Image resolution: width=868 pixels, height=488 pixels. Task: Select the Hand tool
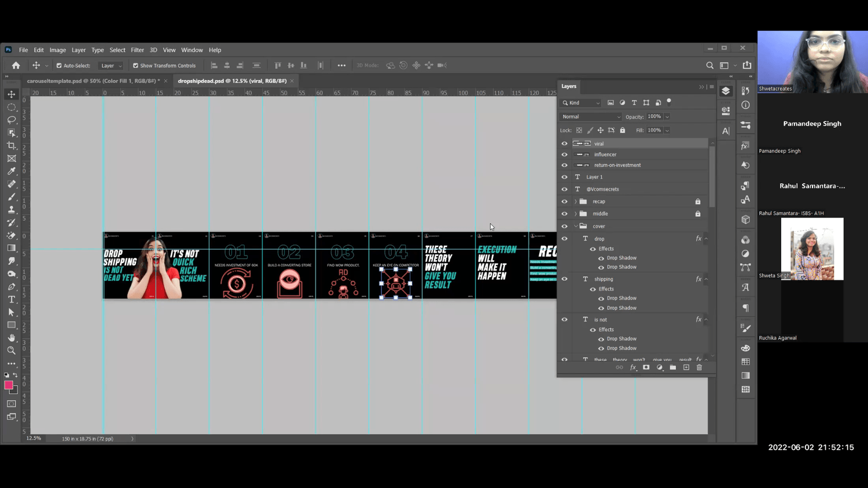12,338
